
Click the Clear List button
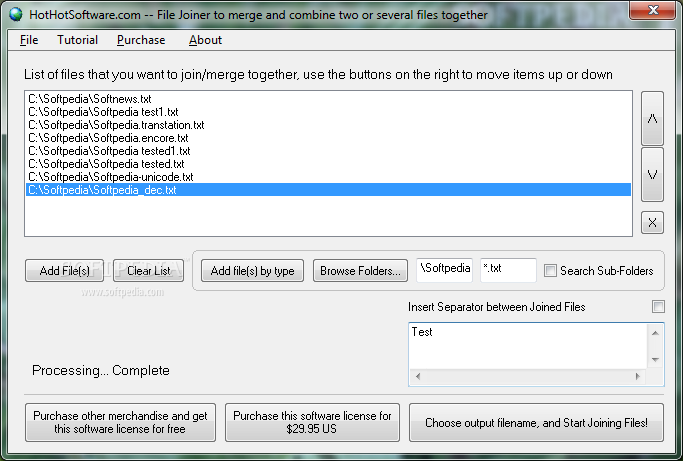pos(149,271)
